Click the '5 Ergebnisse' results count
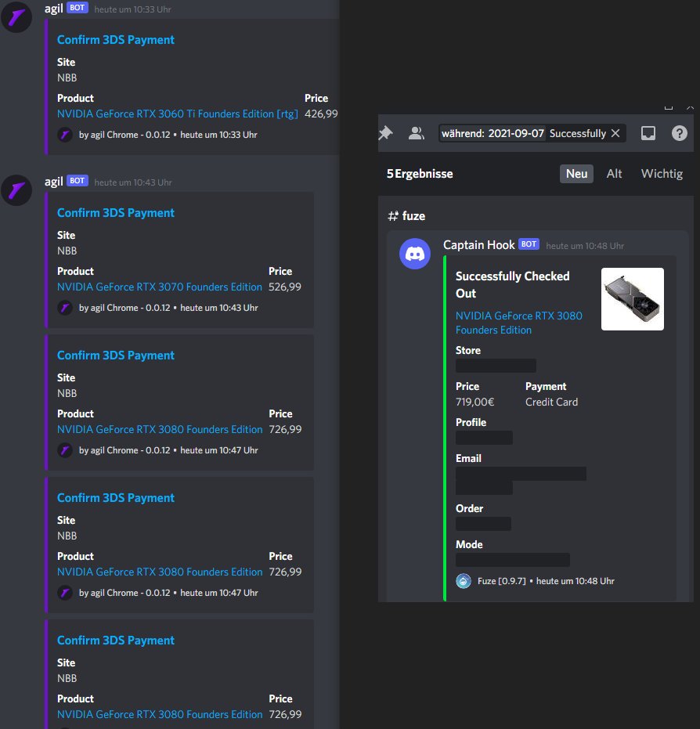The image size is (700, 729). pos(420,174)
